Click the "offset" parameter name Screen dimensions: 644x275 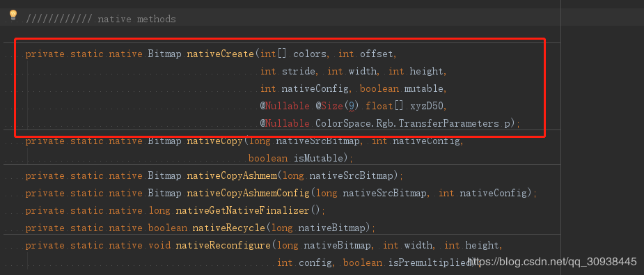tap(377, 54)
